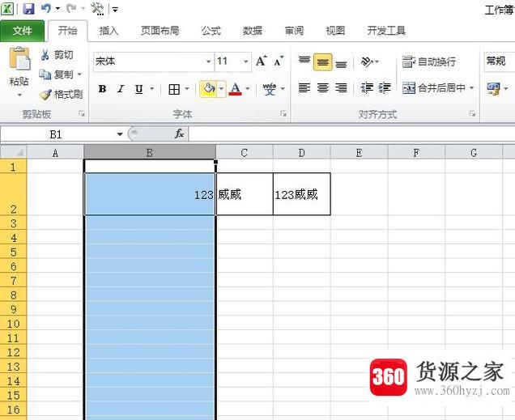This screenshot has width=515, height=420.
Task: Increase font size with large A icon
Action: click(x=262, y=61)
